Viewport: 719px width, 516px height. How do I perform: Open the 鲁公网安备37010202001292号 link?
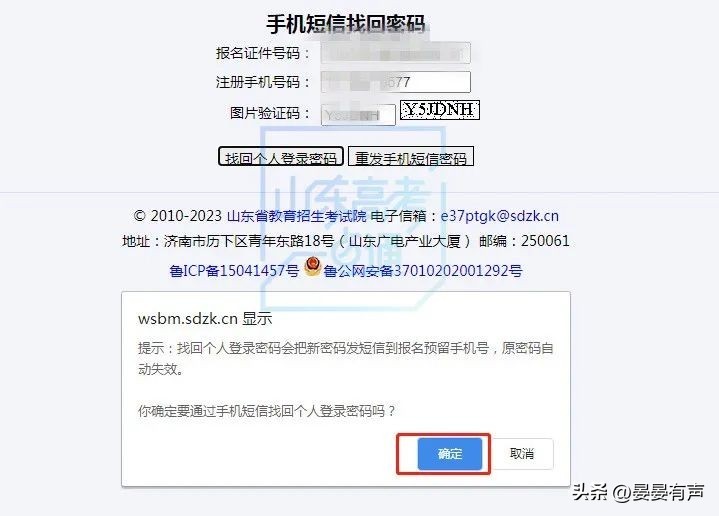click(x=422, y=271)
